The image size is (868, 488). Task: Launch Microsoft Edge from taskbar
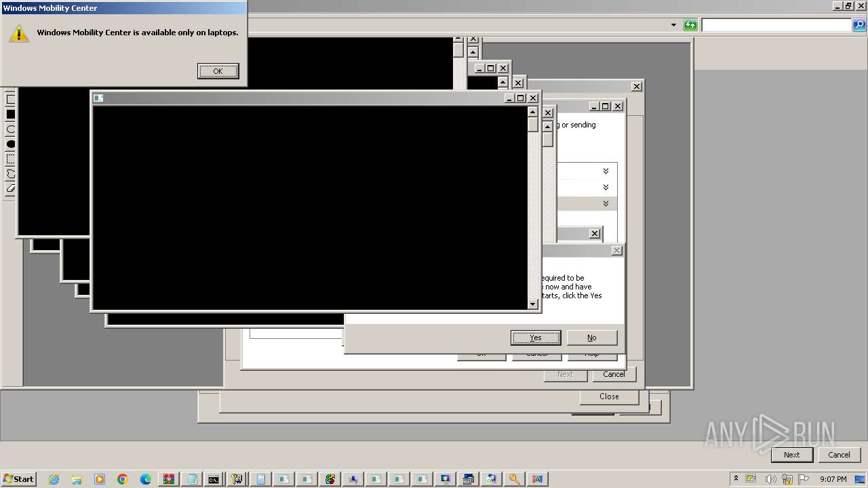click(146, 479)
